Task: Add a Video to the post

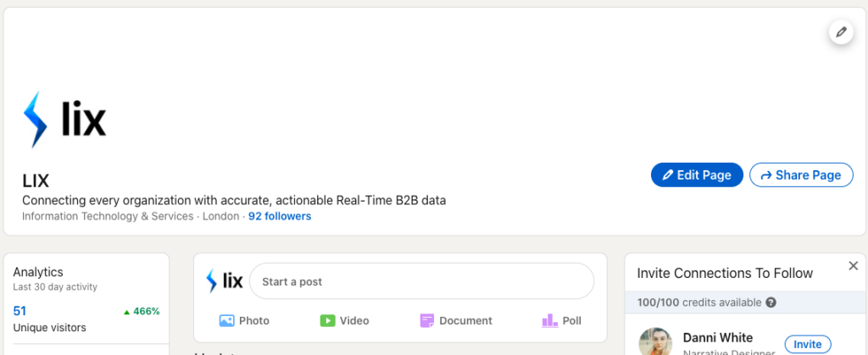Action: [344, 320]
